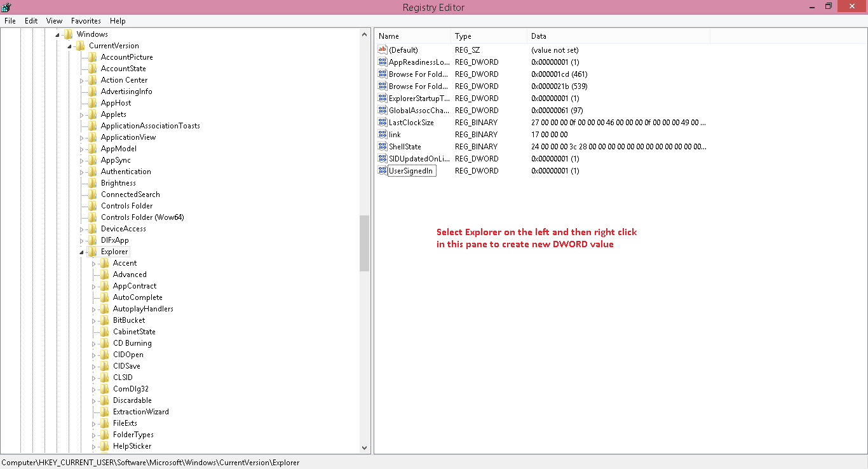Click the (Default) string value icon
Screen dimensions: 868x469
(382, 50)
